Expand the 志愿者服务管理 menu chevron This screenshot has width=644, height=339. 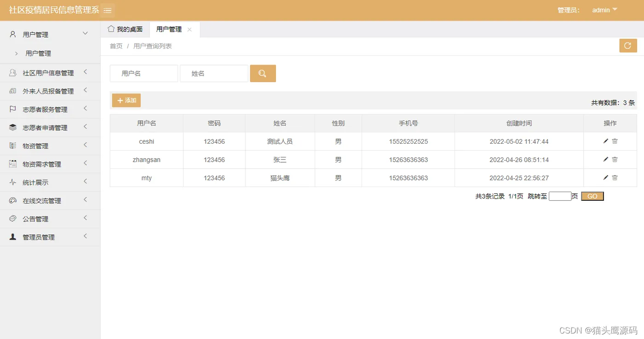pyautogui.click(x=85, y=109)
